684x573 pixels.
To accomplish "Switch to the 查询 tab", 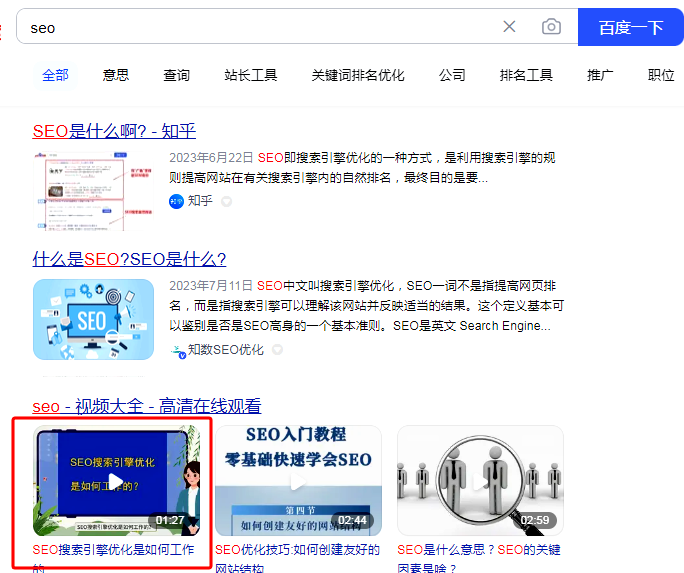I will point(176,75).
